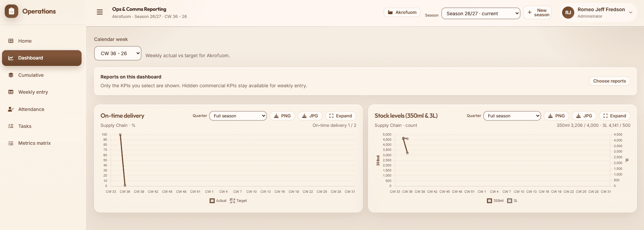The width and height of the screenshot is (644, 230).
Task: Toggle the Actual legend series
Action: (x=218, y=201)
